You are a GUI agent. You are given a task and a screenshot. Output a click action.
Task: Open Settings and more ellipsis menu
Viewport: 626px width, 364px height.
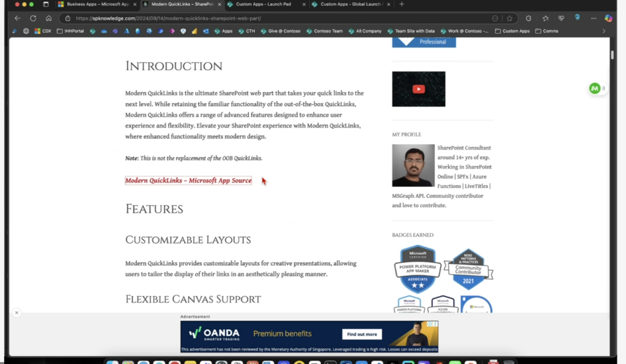tap(594, 18)
